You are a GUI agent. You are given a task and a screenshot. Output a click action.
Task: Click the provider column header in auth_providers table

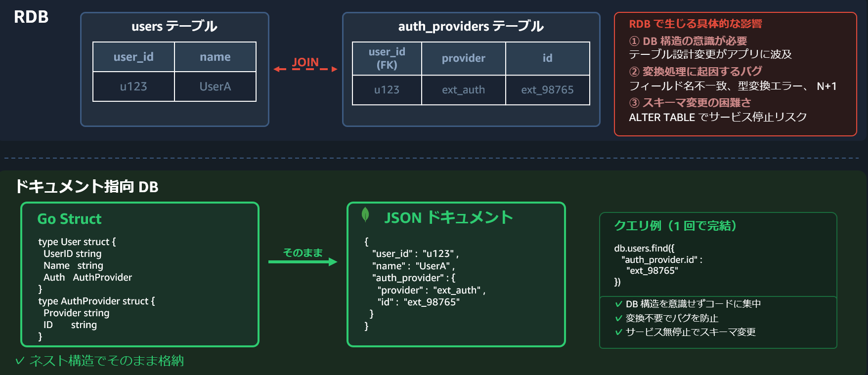463,58
